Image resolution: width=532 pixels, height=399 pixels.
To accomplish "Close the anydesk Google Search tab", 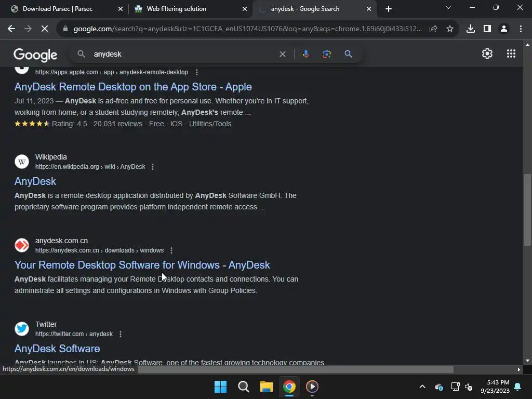I will pyautogui.click(x=369, y=9).
